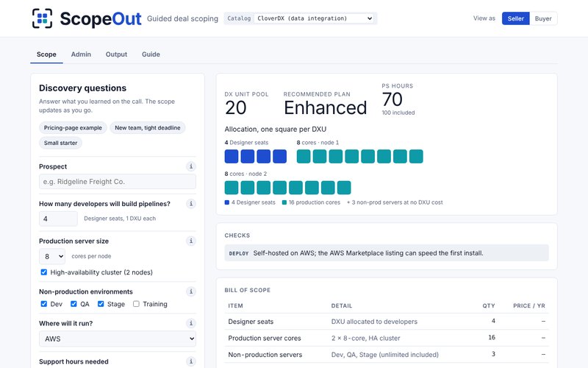Image resolution: width=588 pixels, height=368 pixels.
Task: Click first teal square of node 1
Action: pos(304,156)
